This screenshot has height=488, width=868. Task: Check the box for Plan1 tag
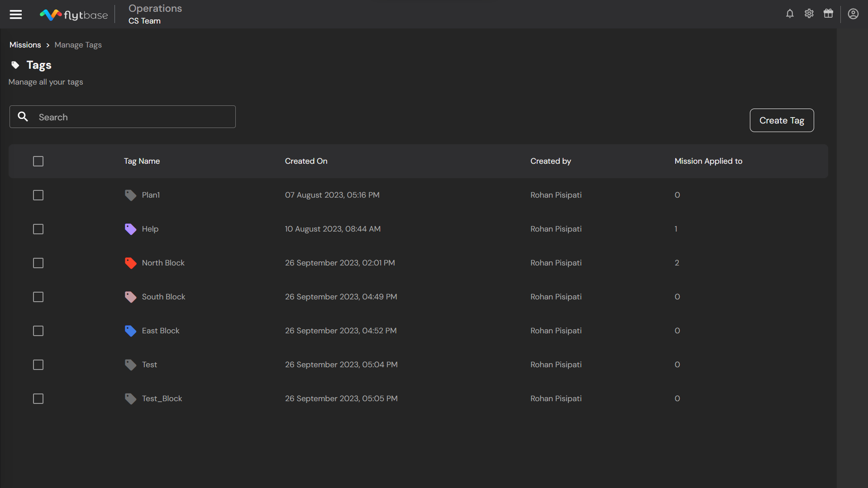(x=38, y=195)
